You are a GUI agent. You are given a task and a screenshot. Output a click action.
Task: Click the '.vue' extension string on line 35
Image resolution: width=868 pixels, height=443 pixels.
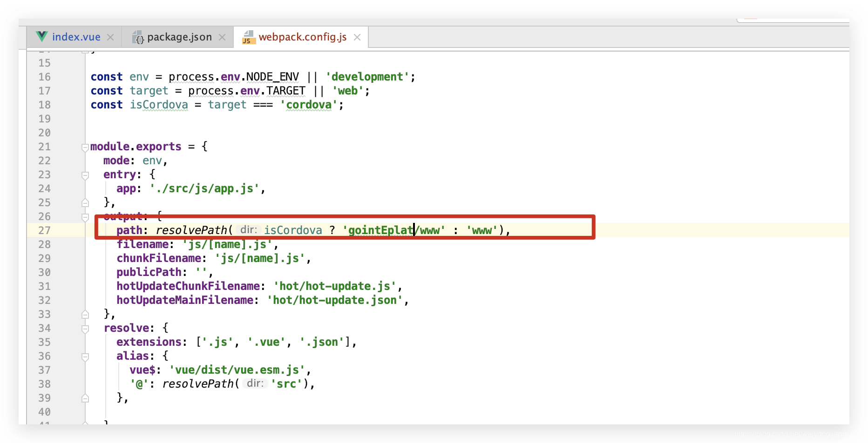266,342
